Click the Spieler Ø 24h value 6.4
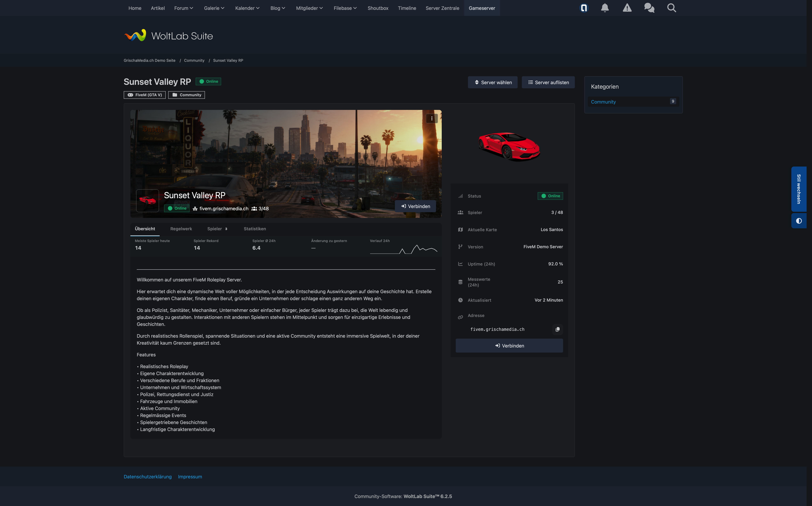Screen dimensions: 812x506 pos(256,248)
